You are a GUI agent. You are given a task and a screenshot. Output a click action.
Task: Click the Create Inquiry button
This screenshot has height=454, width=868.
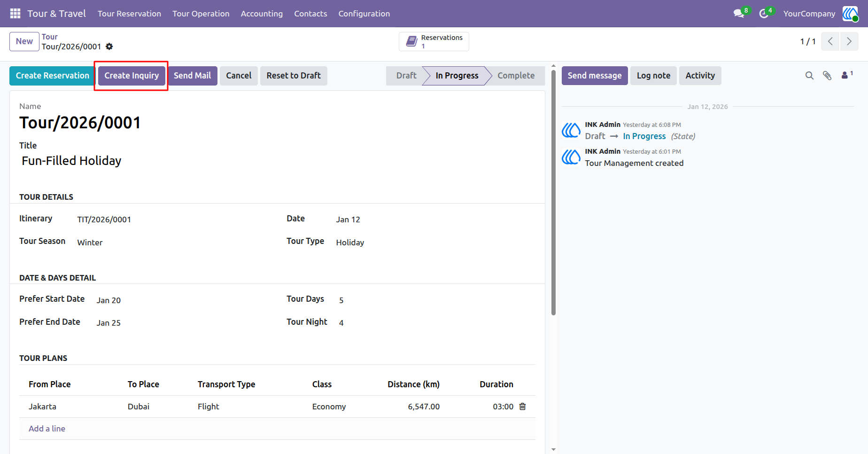pyautogui.click(x=132, y=76)
